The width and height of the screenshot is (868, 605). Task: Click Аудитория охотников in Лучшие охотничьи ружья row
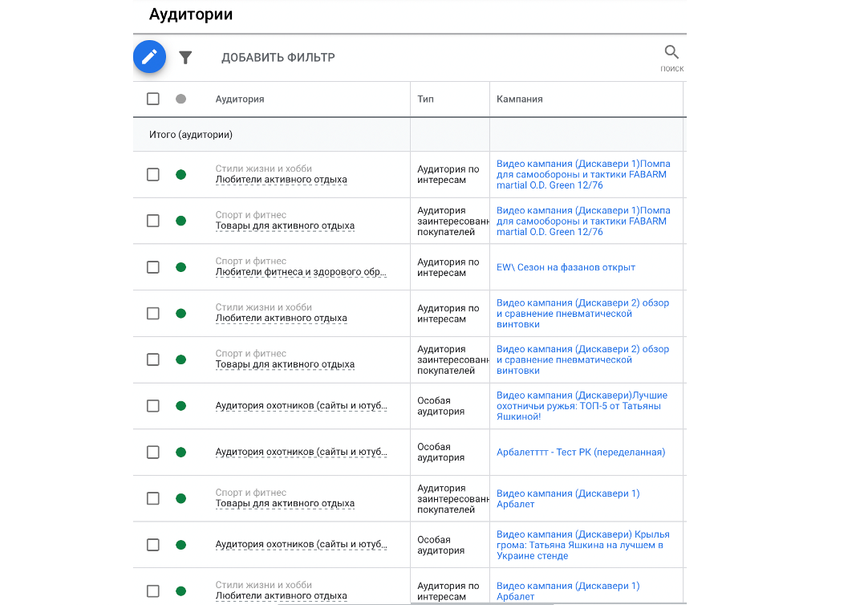[301, 406]
